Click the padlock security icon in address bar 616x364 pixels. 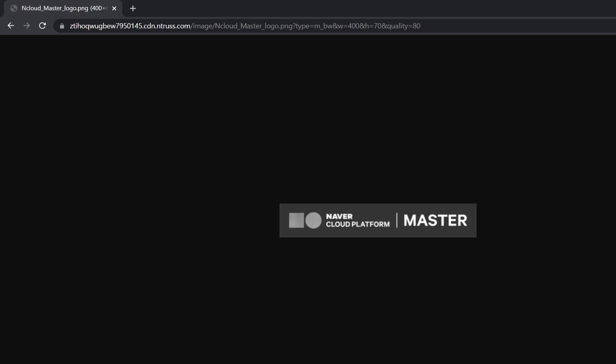[61, 26]
